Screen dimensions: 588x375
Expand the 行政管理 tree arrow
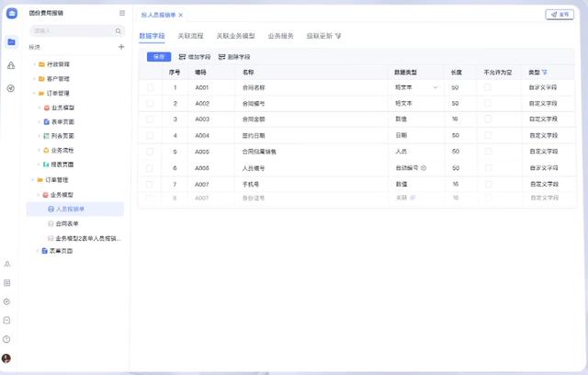coord(34,64)
